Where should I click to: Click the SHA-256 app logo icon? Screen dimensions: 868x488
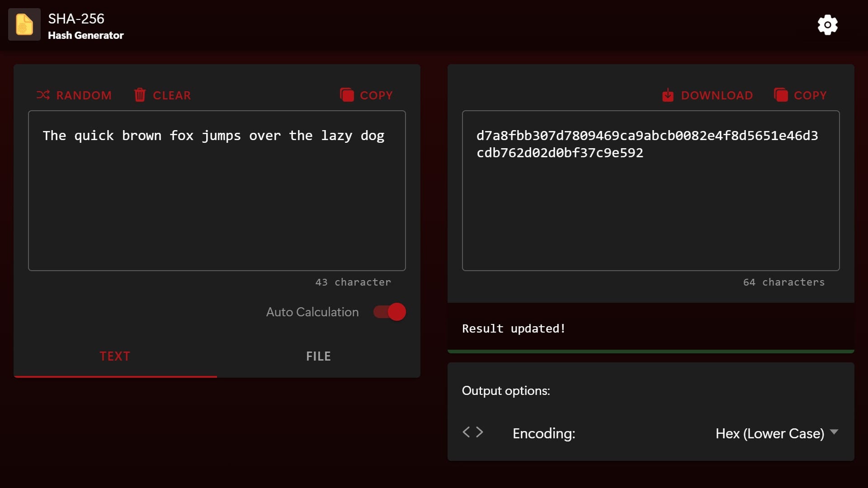pyautogui.click(x=24, y=24)
